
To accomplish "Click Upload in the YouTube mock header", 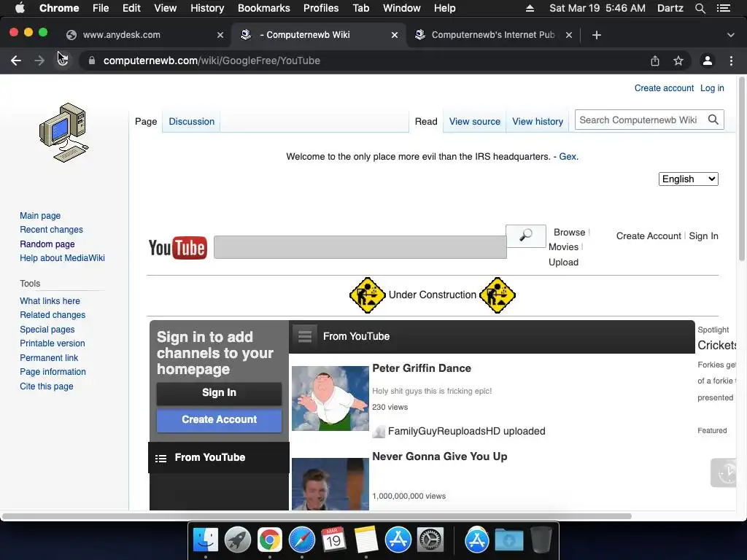I will (564, 262).
